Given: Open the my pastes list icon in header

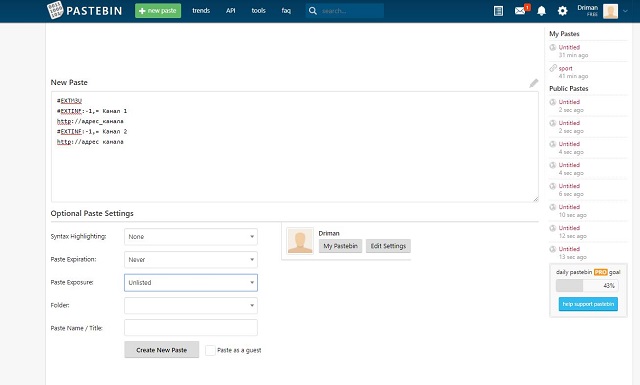Looking at the screenshot, I should click(x=498, y=11).
